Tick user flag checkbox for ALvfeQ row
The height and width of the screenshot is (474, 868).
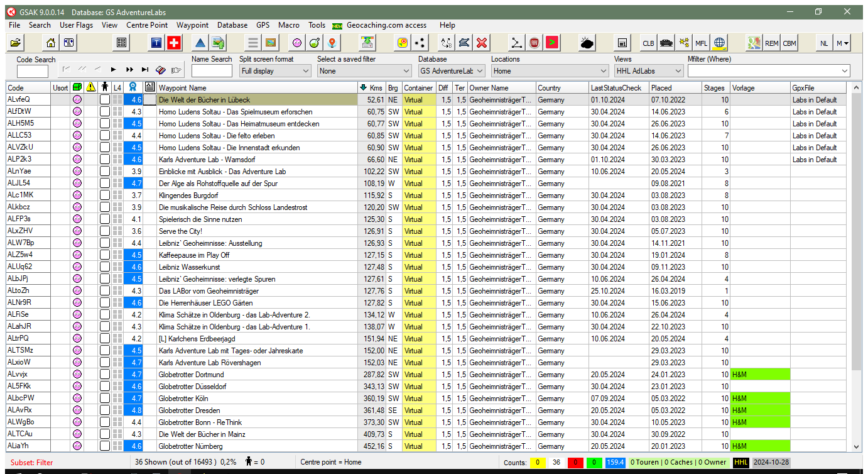[x=104, y=99]
